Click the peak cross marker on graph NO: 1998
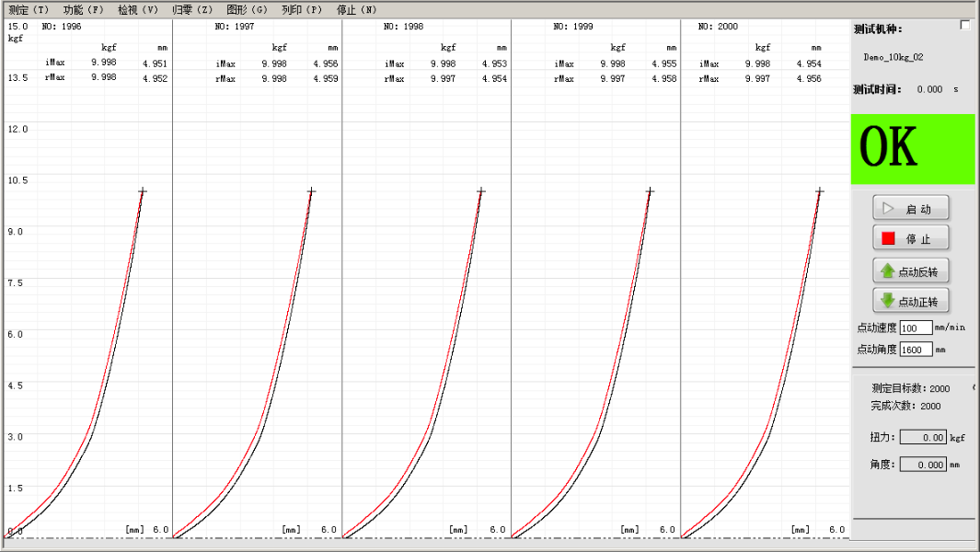The height and width of the screenshot is (552, 980). click(480, 191)
